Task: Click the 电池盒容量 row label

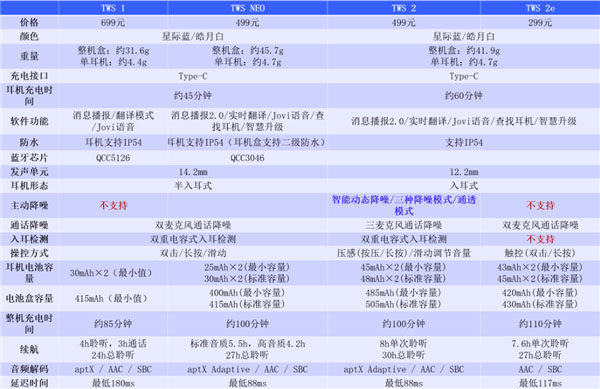Action: point(29,298)
